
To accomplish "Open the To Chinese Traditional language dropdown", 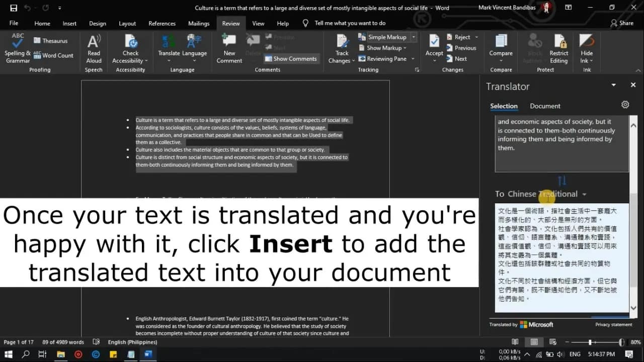I will 584,194.
